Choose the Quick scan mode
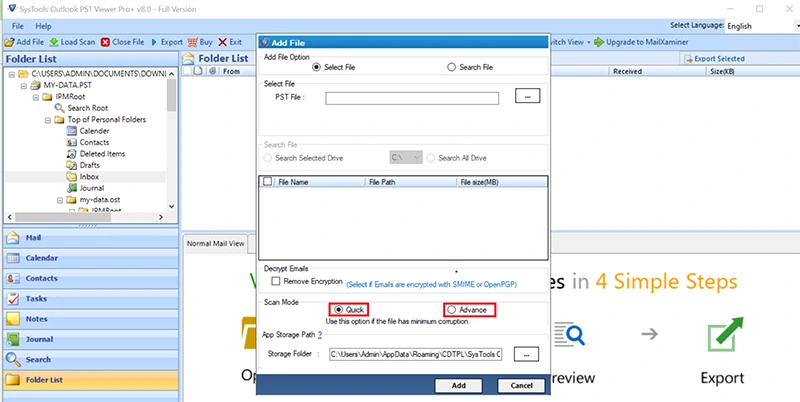This screenshot has width=800, height=402. [339, 310]
